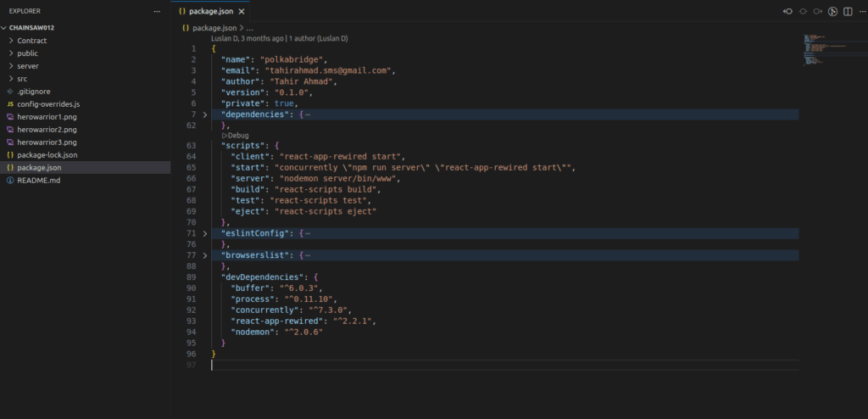
Task: Click Go to Next Change icon
Action: (x=817, y=12)
